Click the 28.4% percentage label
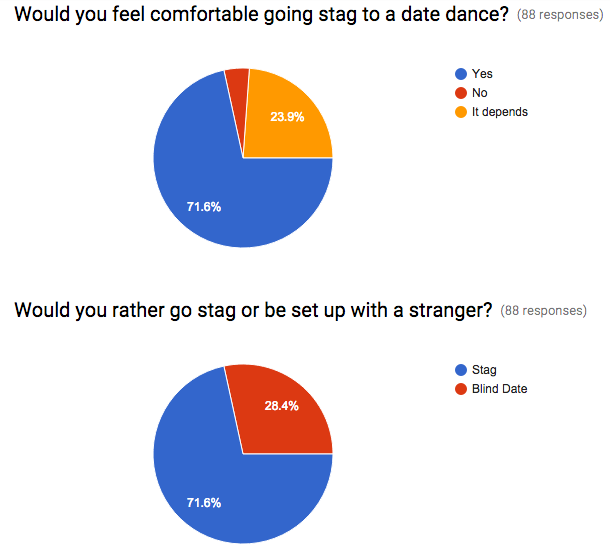The height and width of the screenshot is (550, 610). click(282, 406)
